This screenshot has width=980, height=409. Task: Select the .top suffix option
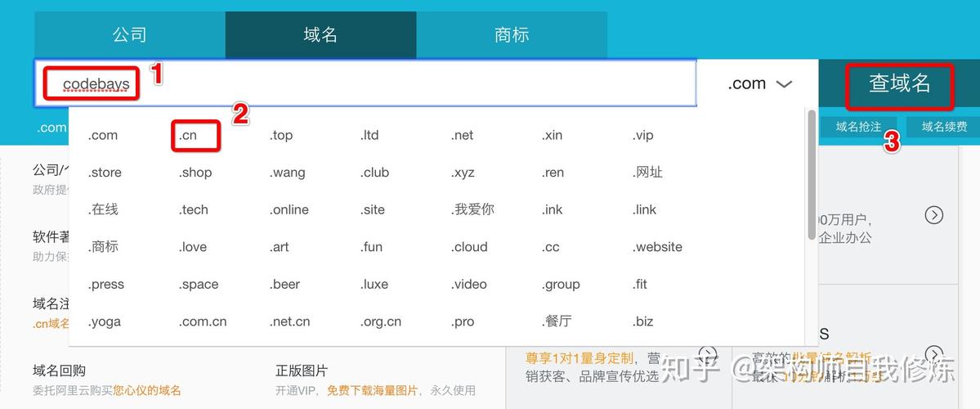[280, 135]
